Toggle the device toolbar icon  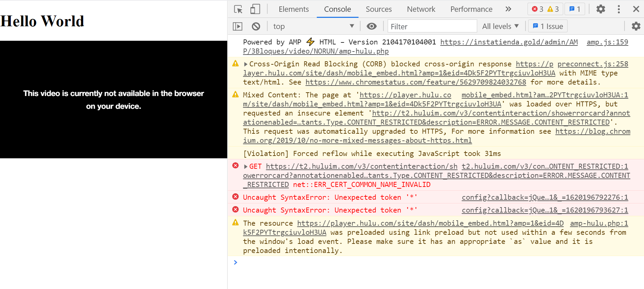[x=255, y=9]
